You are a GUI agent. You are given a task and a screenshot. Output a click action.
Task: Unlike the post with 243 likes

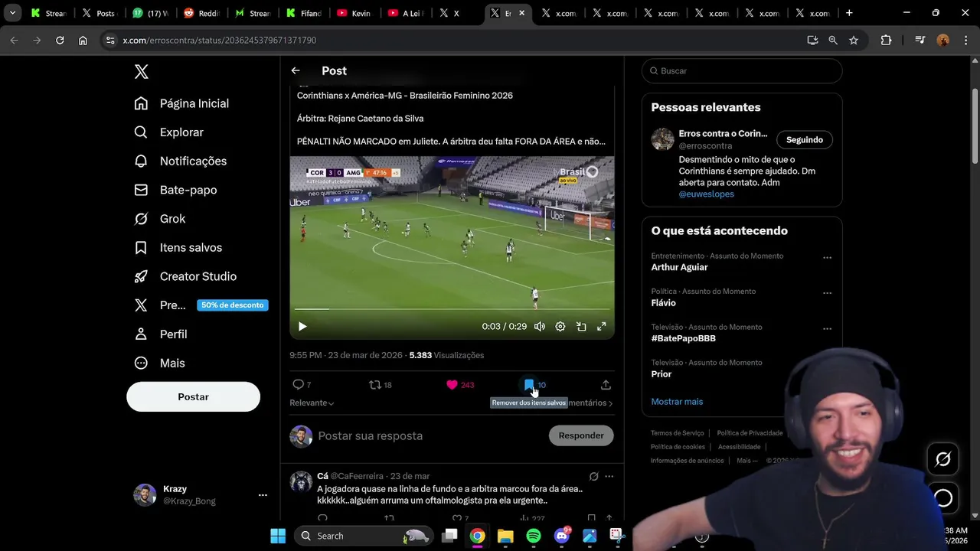click(460, 385)
